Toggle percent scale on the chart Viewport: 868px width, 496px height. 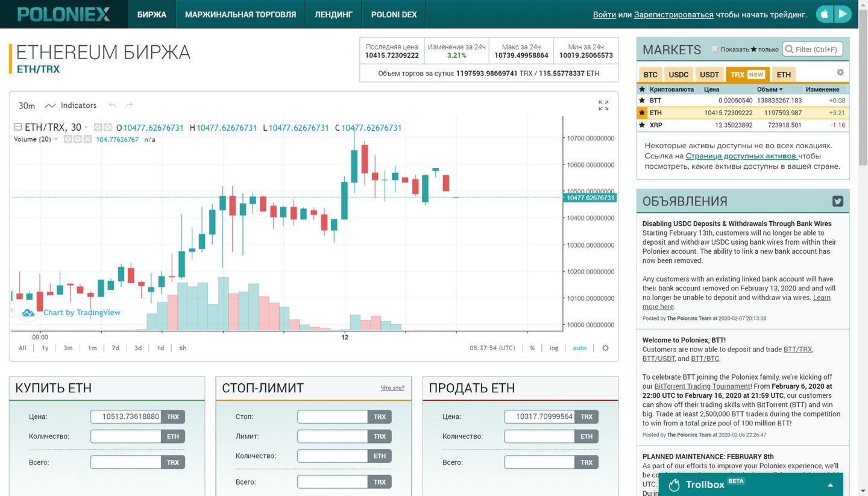point(532,348)
